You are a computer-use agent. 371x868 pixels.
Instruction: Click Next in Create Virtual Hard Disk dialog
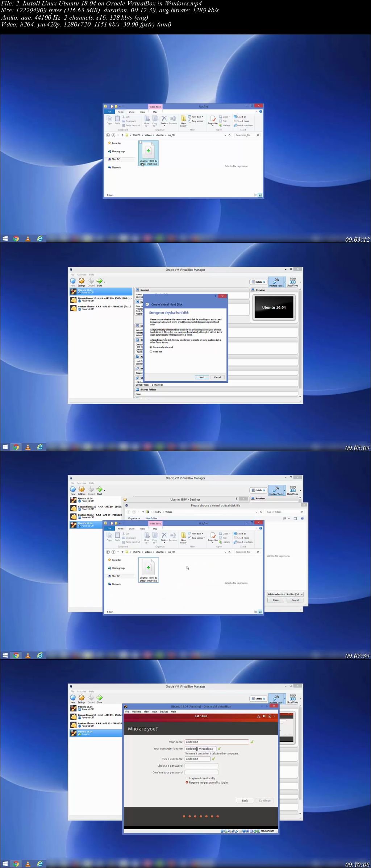[x=202, y=377]
